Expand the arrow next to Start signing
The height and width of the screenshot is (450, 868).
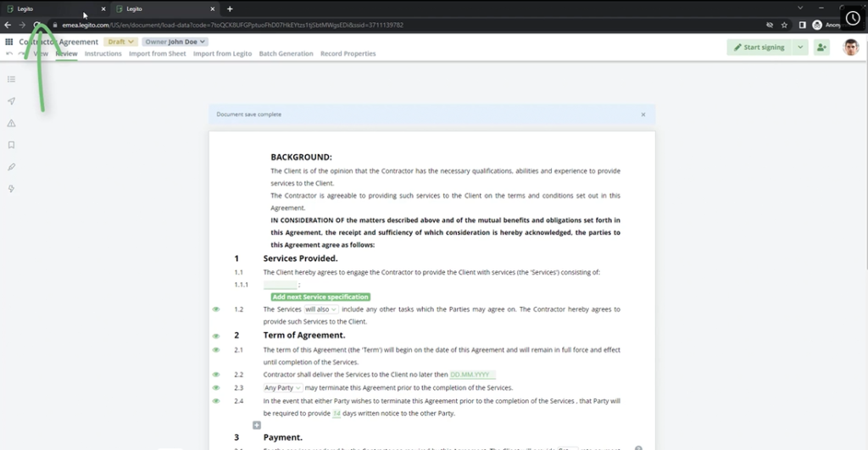point(800,47)
